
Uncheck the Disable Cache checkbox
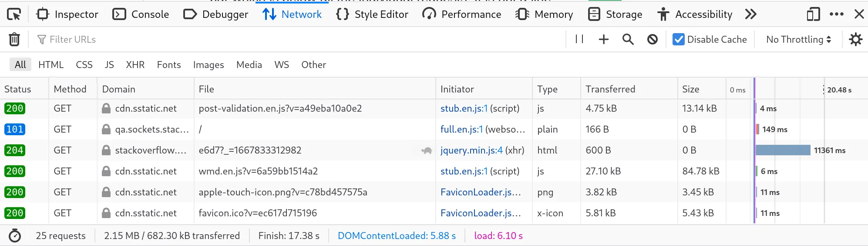(x=678, y=39)
